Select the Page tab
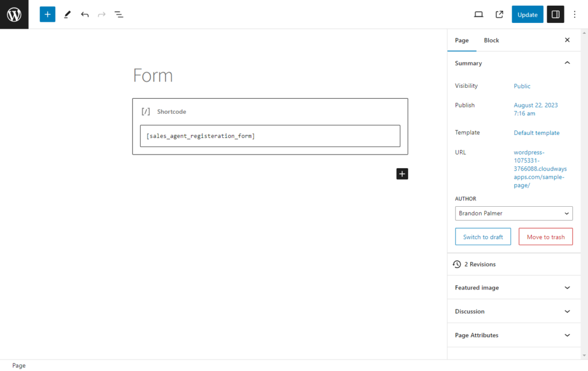588x371 pixels. [x=462, y=40]
